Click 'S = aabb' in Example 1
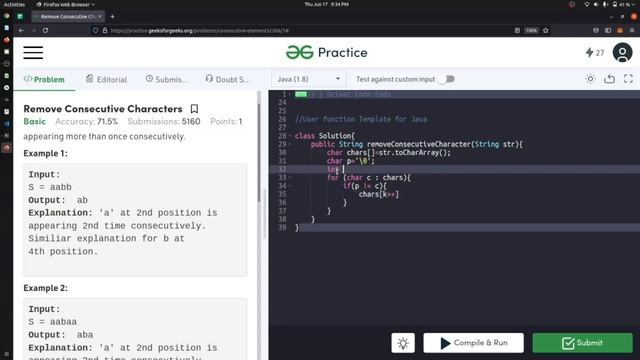The image size is (640, 360). pyautogui.click(x=50, y=187)
